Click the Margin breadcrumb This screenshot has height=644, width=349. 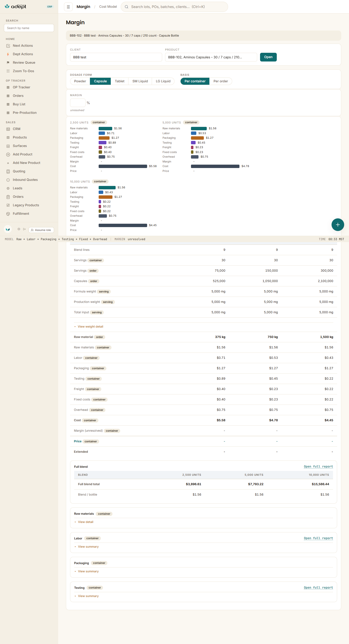[x=83, y=7]
